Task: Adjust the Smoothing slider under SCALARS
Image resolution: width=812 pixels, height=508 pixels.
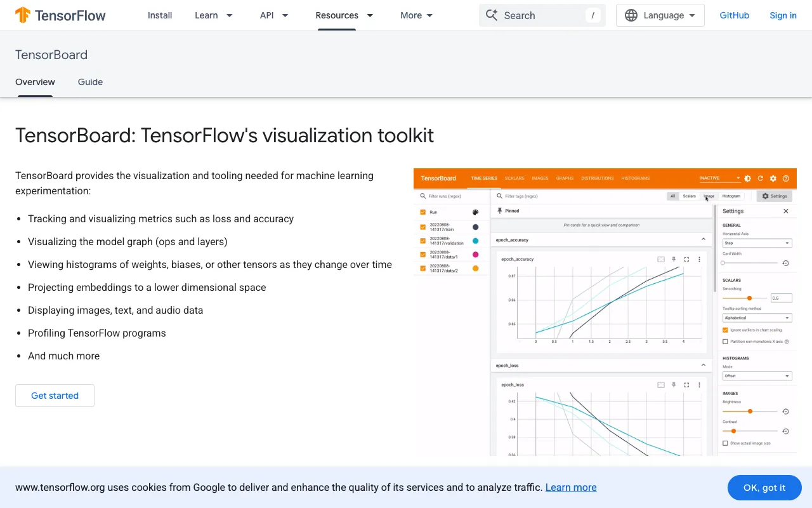Action: coord(749,297)
